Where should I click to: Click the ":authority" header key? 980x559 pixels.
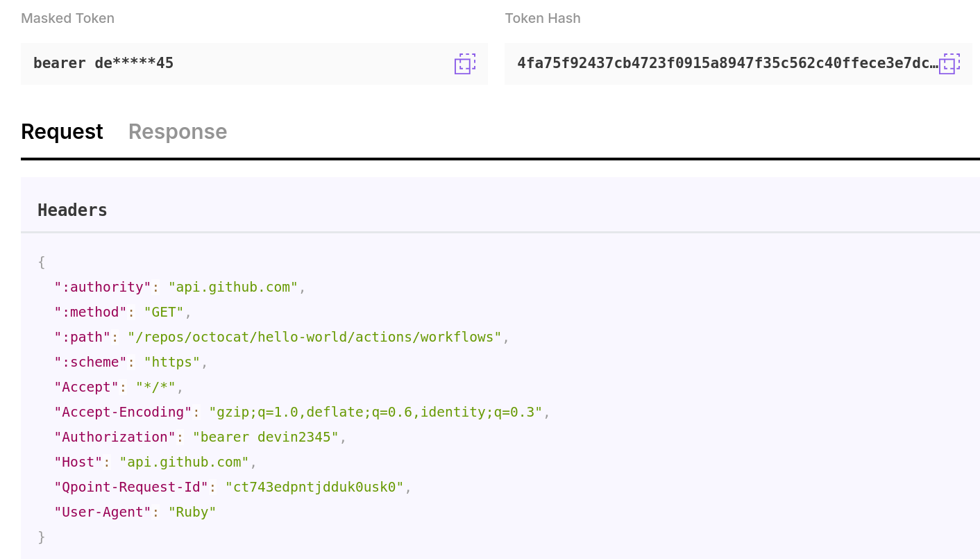pos(103,287)
